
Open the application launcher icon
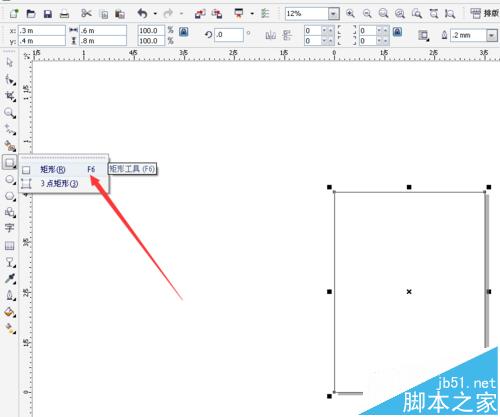pyautogui.click(x=239, y=14)
